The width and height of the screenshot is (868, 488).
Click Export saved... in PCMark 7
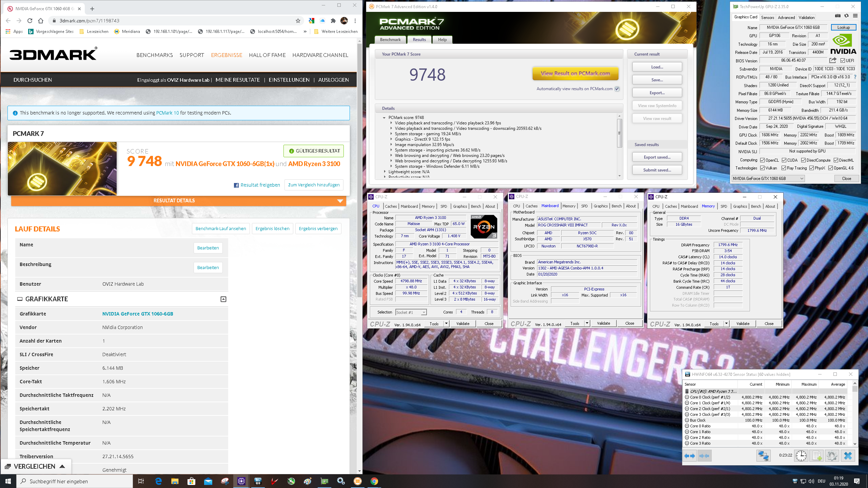coord(657,157)
